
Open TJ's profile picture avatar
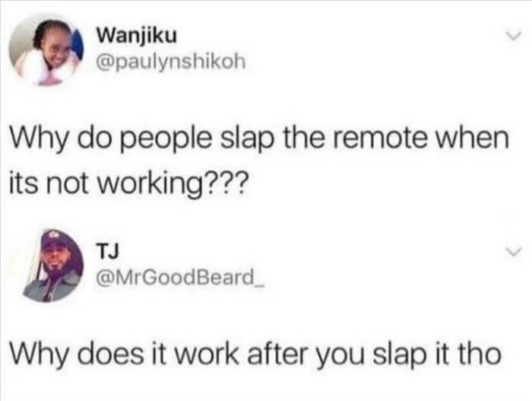(52, 266)
